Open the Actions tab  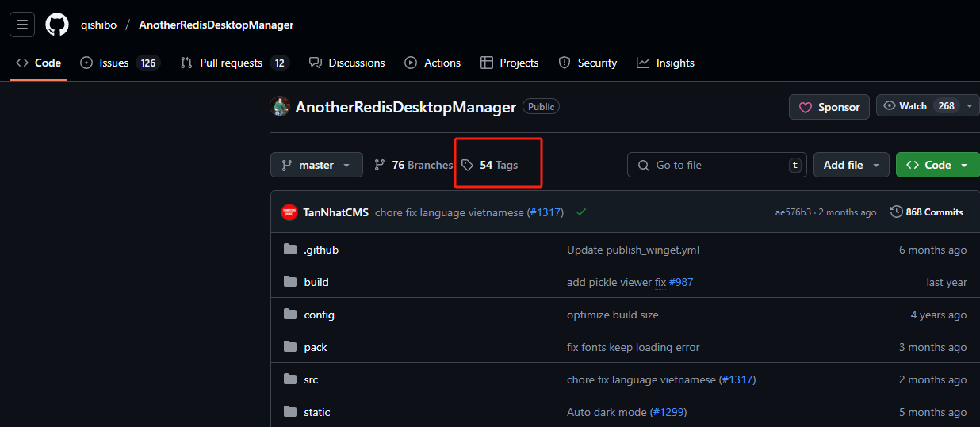[433, 63]
